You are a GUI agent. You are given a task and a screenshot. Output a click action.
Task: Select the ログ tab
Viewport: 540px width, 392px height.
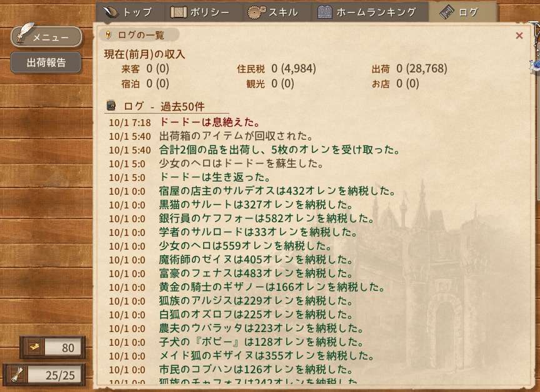462,12
